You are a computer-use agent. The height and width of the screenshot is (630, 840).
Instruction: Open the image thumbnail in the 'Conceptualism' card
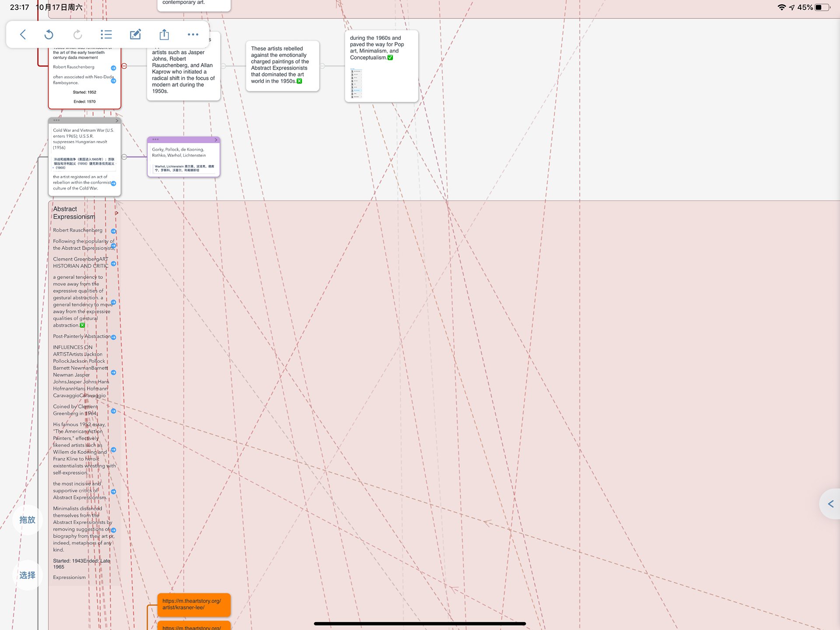356,84
